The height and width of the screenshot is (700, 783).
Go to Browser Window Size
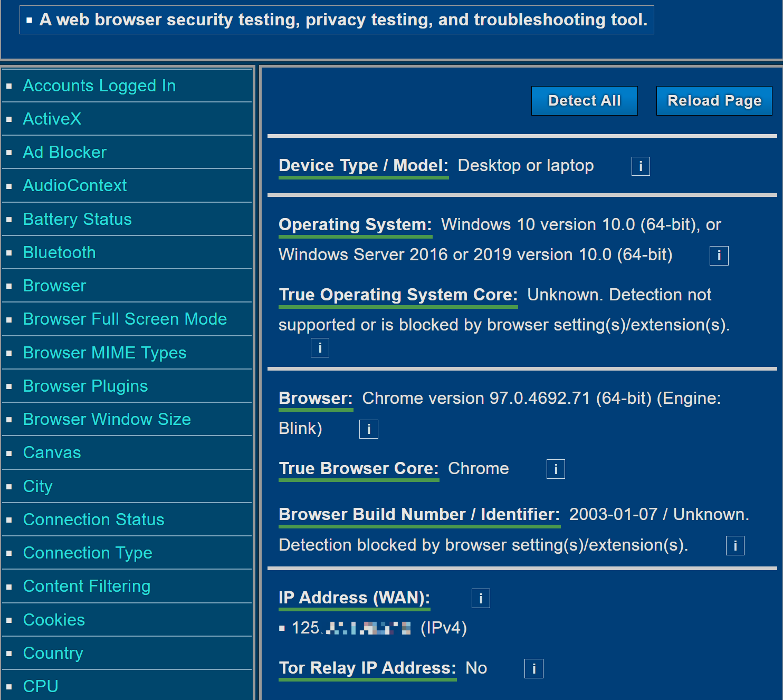tap(107, 419)
